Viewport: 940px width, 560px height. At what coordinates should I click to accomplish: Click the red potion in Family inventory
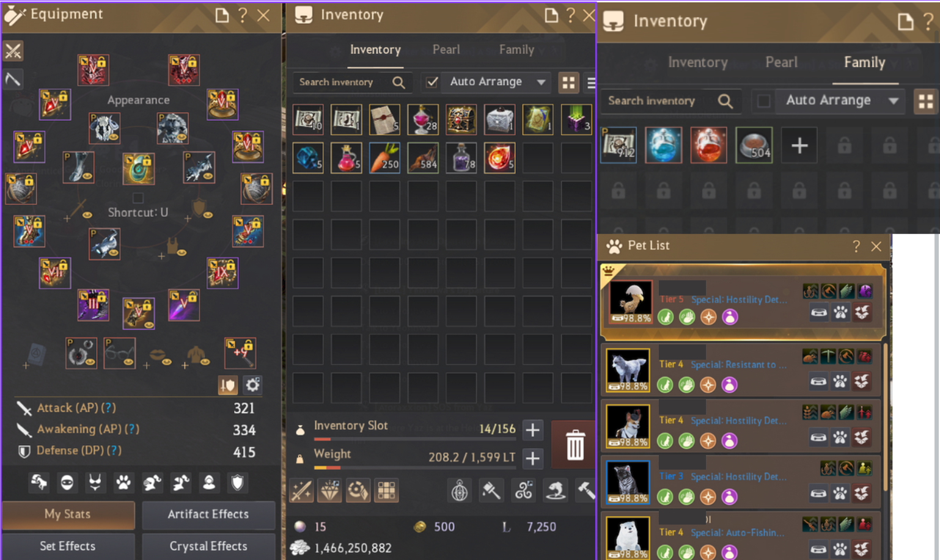[708, 145]
